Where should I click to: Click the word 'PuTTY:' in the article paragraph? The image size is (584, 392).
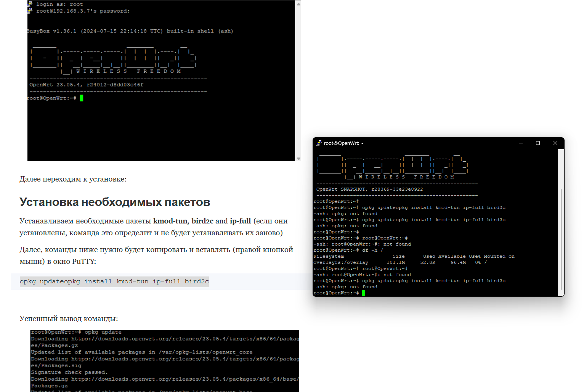point(84,262)
